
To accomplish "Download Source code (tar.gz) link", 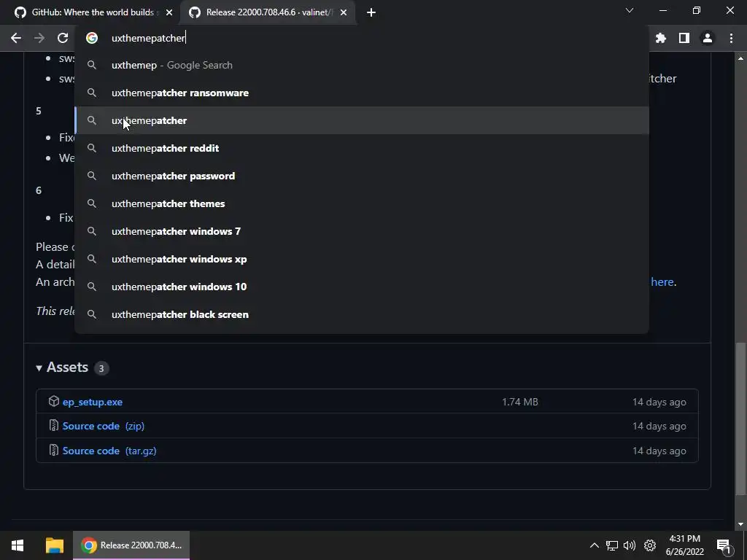I will pyautogui.click(x=109, y=451).
